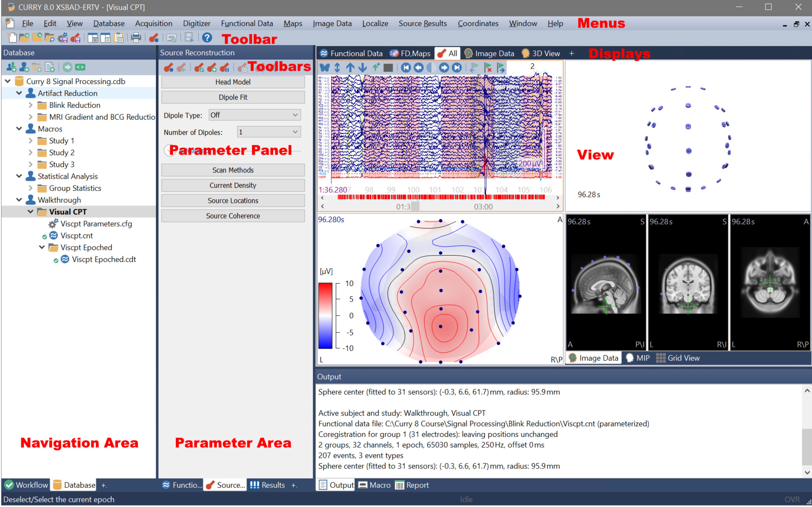Screen dimensions: 812x507
Task: Click the sagittal MRI image view
Action: click(606, 283)
